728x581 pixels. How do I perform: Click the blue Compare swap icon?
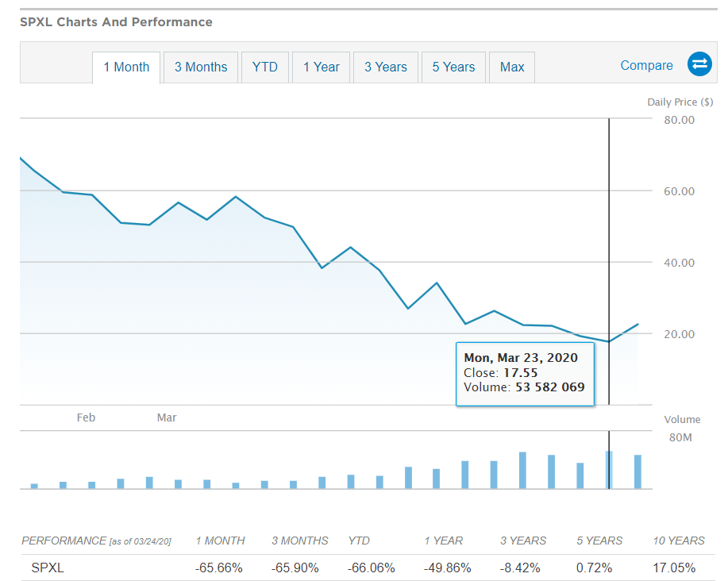699,64
